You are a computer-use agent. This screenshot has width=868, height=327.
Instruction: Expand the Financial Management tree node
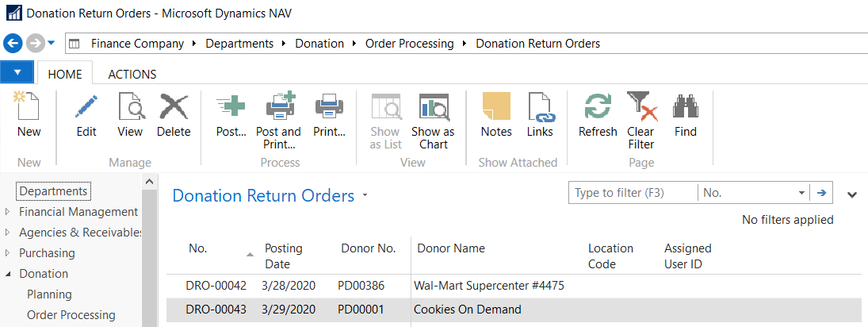(x=8, y=212)
